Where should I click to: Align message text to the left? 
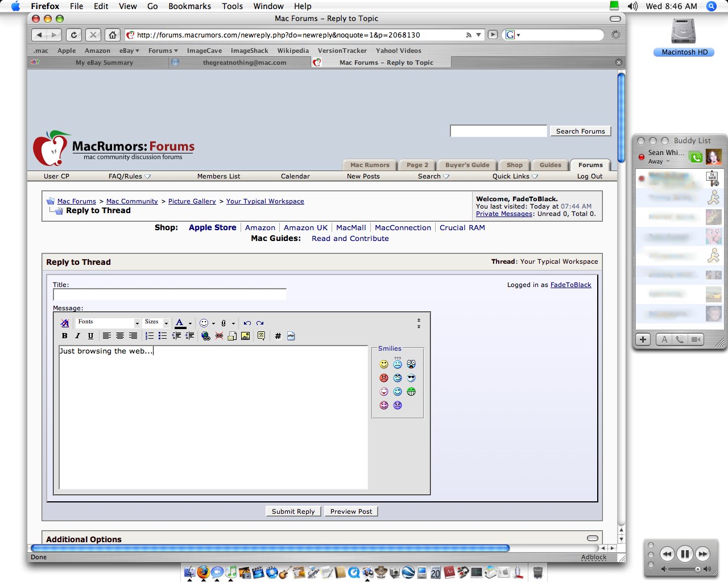click(x=106, y=336)
